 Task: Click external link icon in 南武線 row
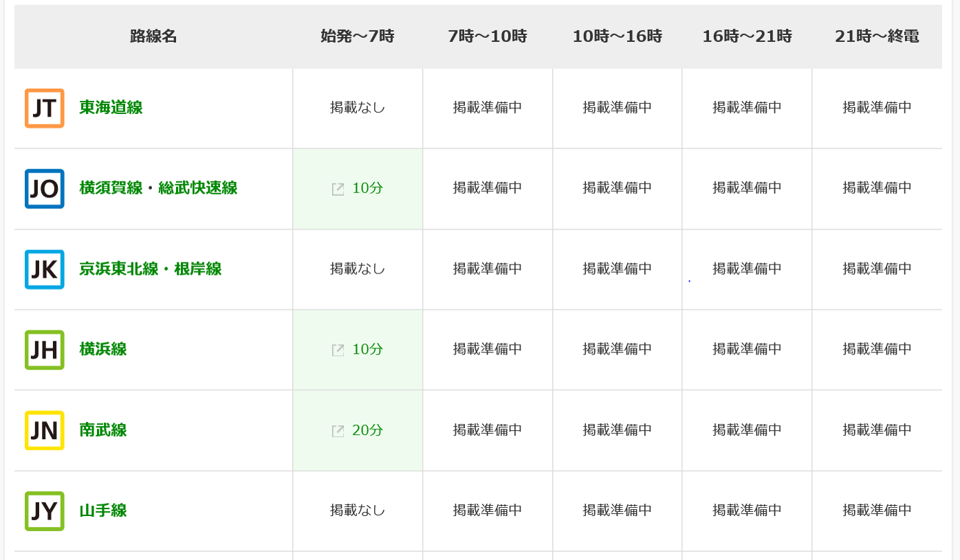(x=338, y=431)
